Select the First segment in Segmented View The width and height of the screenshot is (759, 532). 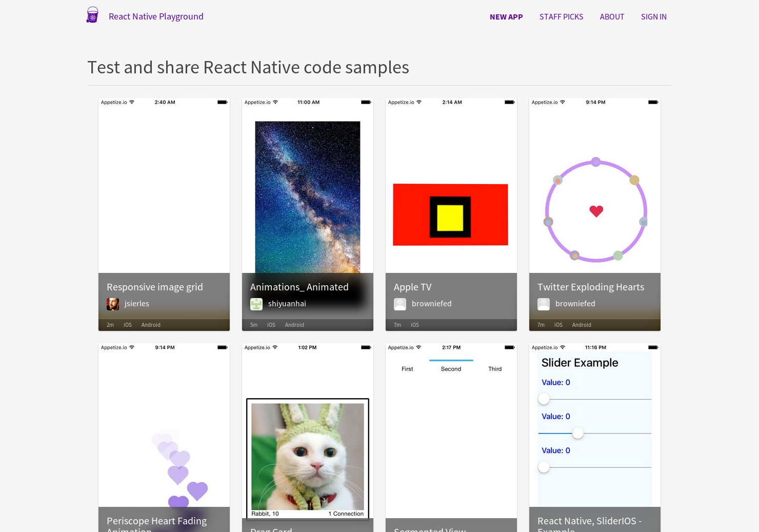coord(407,368)
